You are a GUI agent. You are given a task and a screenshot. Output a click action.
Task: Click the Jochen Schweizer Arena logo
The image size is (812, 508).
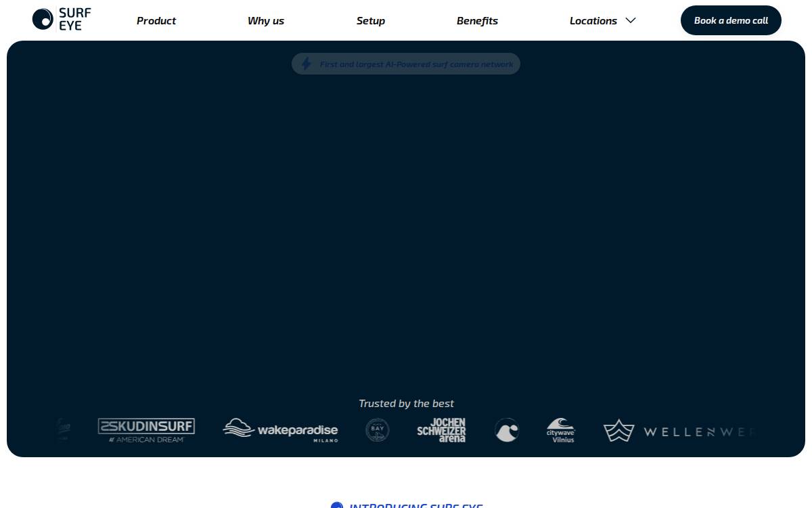coord(441,430)
